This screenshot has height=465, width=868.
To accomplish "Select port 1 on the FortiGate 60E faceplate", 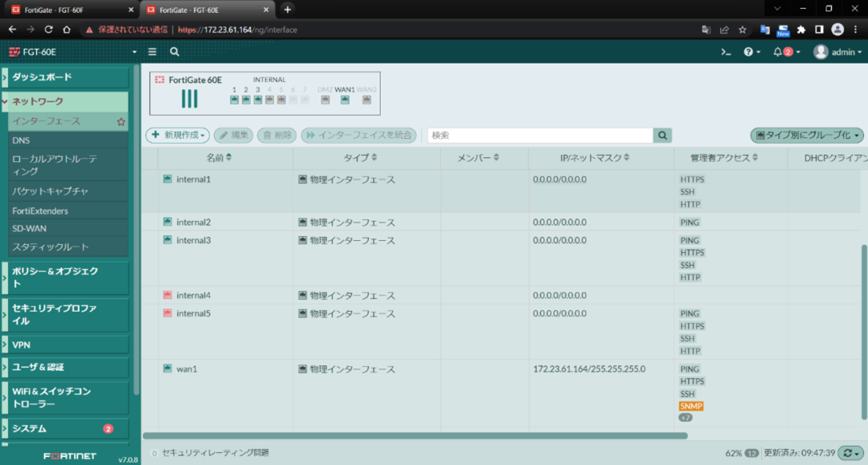I will (x=234, y=100).
